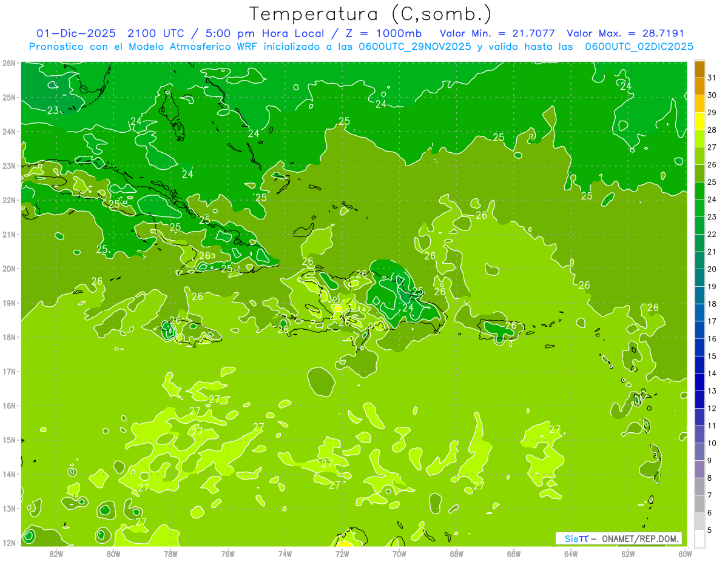
Task: Click the "0600UTC_02DIC2025" validity text
Action: pyautogui.click(x=639, y=47)
